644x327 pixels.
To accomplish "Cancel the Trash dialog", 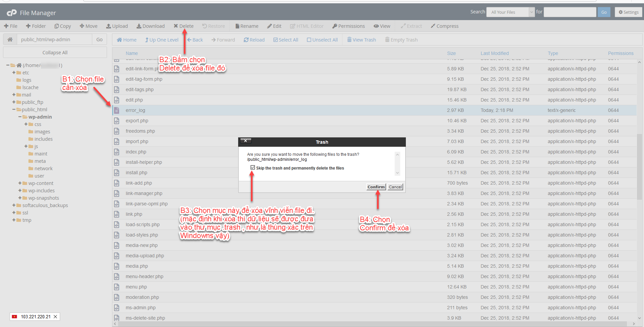I will pyautogui.click(x=395, y=187).
